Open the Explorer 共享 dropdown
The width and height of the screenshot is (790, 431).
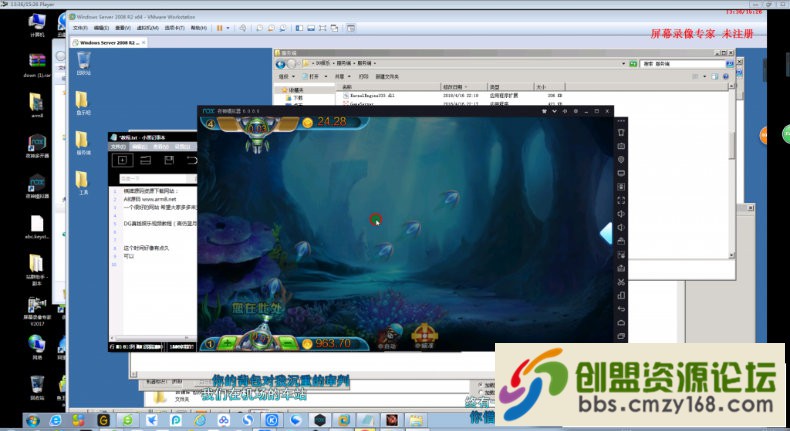[x=342, y=77]
